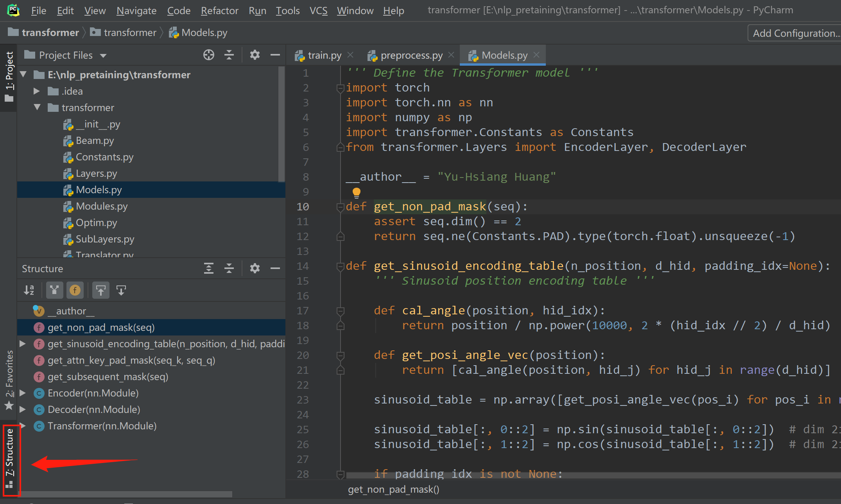
Task: Click the Project tree vertical scrollbar
Action: [281, 124]
